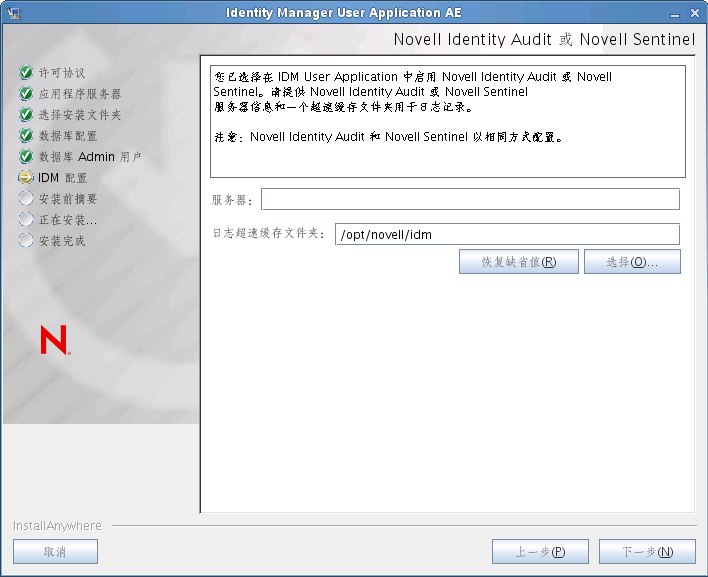Minimize the Identity Manager installer window
Viewport: 708px width, 577px height.
click(675, 14)
